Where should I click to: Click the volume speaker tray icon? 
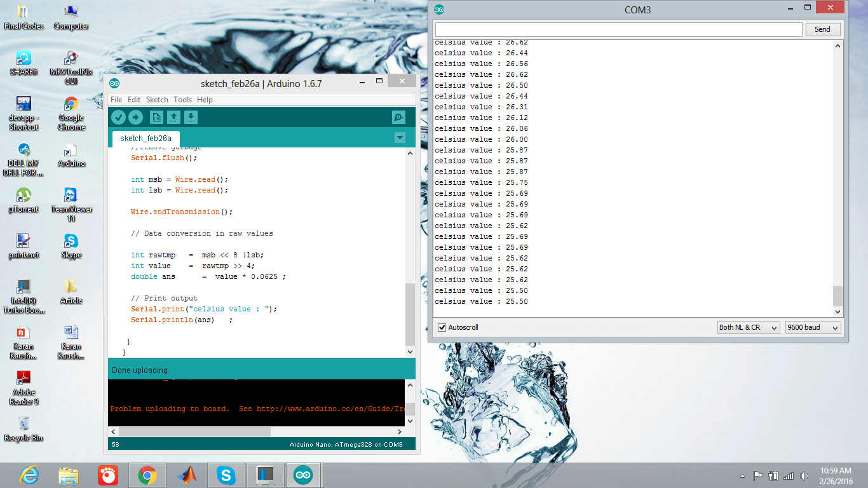[x=804, y=476]
